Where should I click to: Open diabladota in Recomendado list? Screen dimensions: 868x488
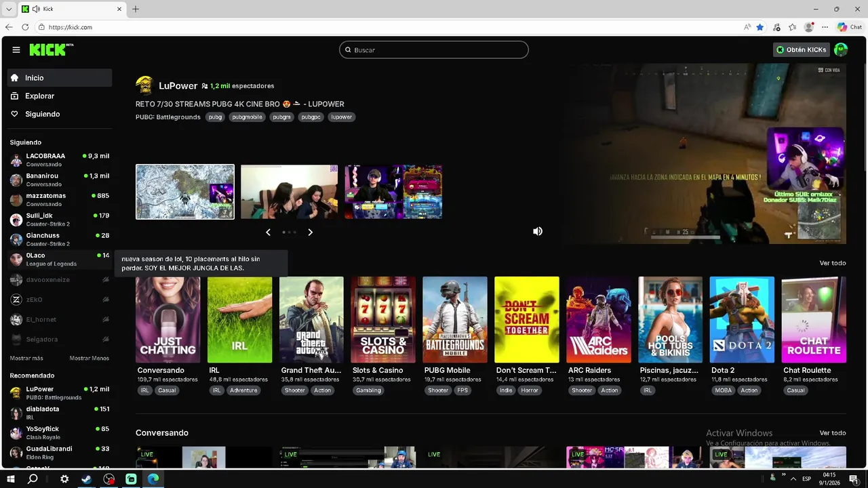[x=60, y=413]
